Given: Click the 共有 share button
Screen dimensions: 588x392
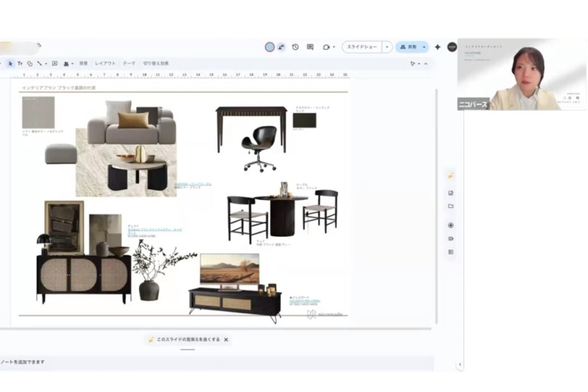Looking at the screenshot, I should click(x=408, y=47).
